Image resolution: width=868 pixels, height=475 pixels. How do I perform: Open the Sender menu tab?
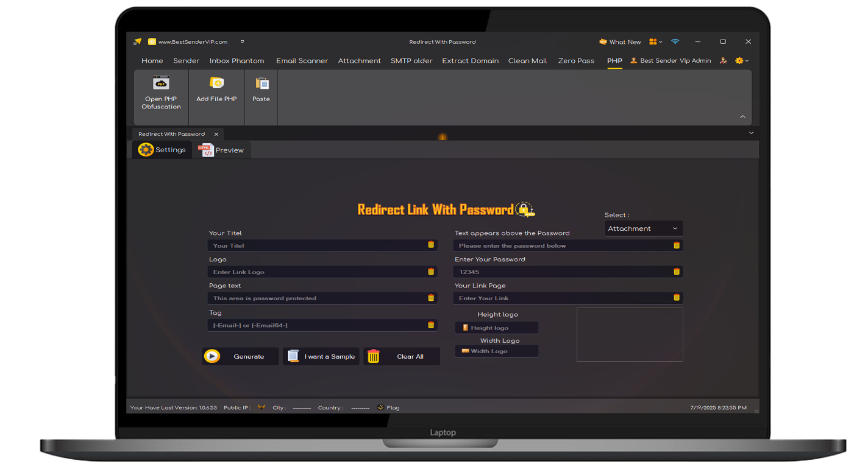tap(187, 61)
